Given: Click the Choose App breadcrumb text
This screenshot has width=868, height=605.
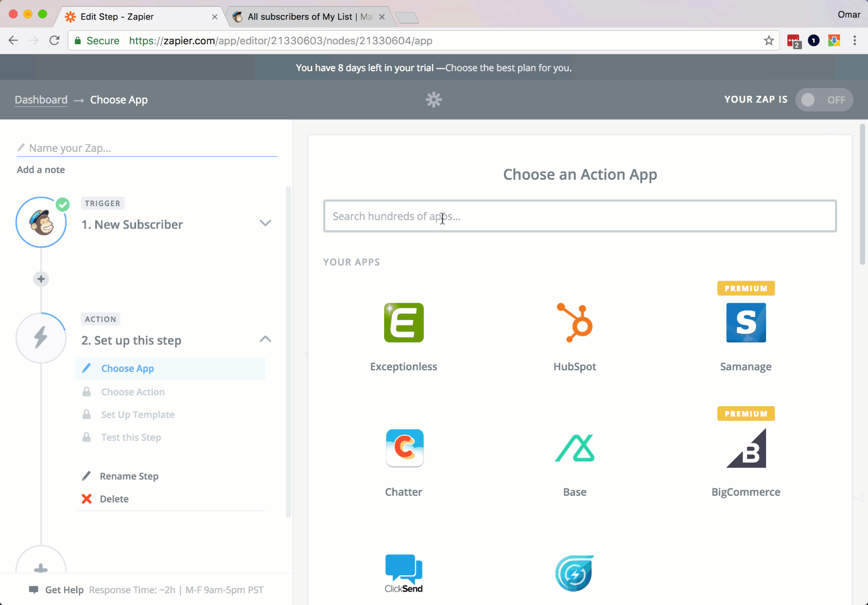Looking at the screenshot, I should (119, 100).
